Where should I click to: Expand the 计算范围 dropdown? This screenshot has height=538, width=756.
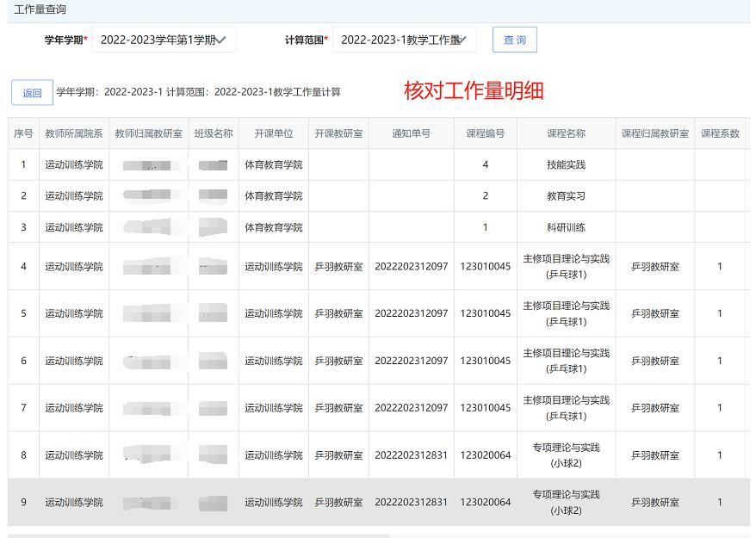pos(404,40)
